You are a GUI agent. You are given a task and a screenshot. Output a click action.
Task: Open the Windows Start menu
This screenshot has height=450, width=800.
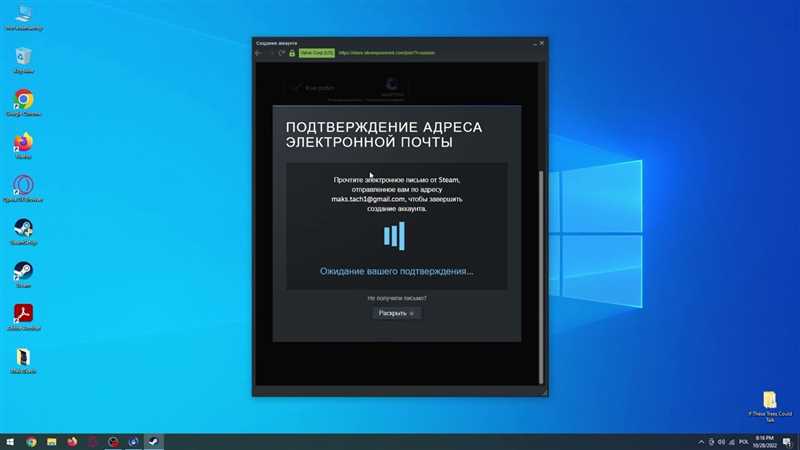(x=10, y=442)
